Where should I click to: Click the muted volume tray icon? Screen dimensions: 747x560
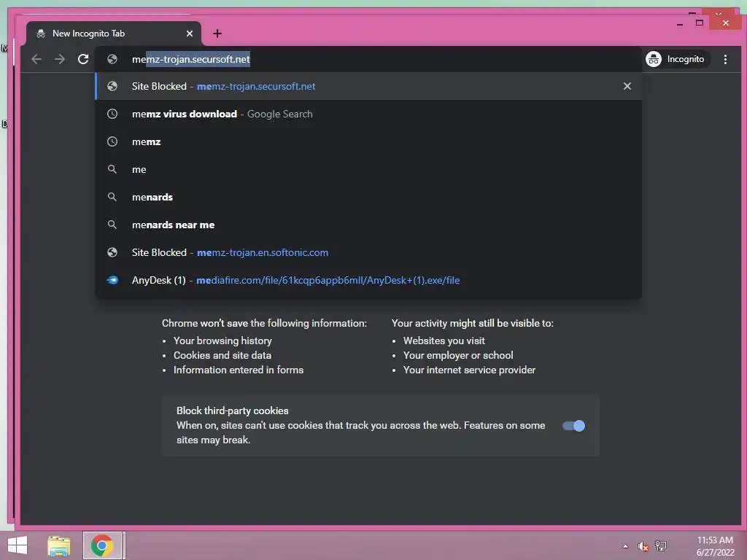643,546
